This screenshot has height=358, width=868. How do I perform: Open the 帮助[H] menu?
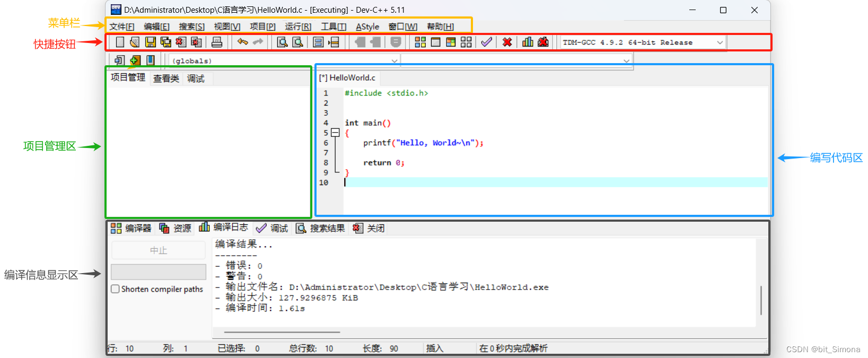point(440,27)
